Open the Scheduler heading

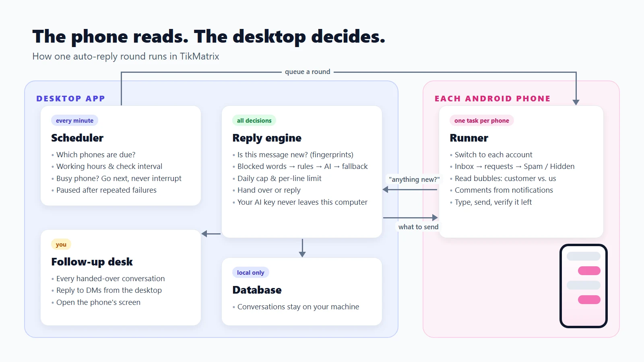77,138
